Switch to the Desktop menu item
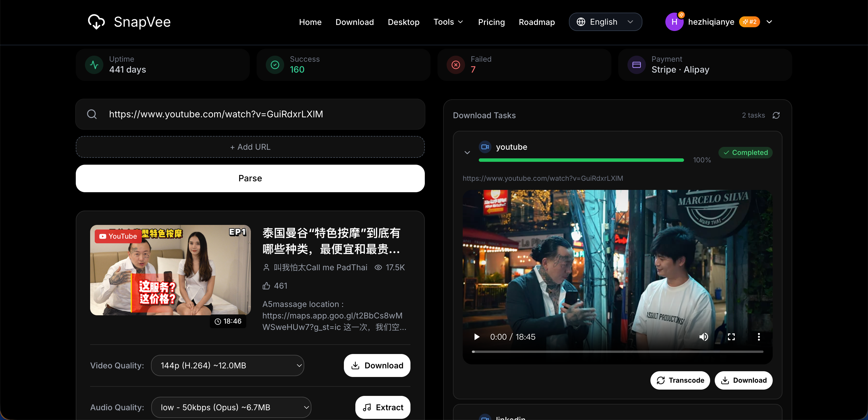The height and width of the screenshot is (420, 868). (404, 22)
